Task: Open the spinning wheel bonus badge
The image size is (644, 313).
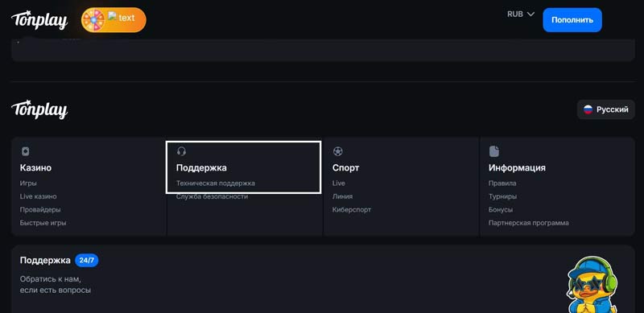Action: point(114,20)
